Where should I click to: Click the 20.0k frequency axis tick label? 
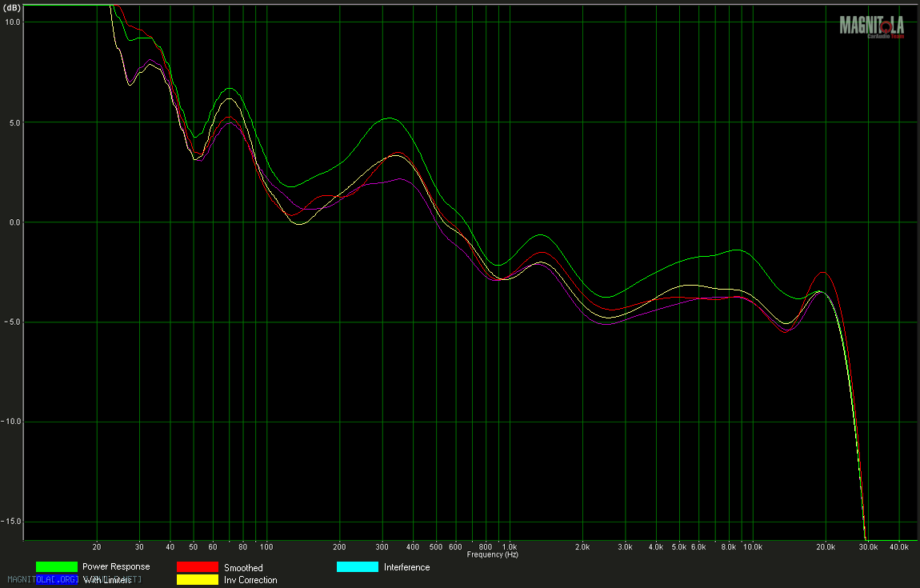pyautogui.click(x=826, y=547)
